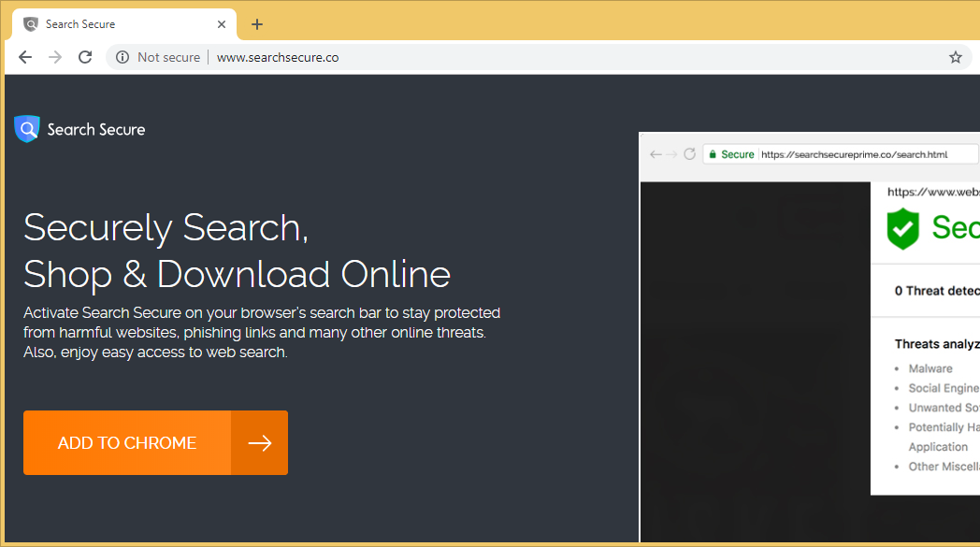Close the Search Secure tab
This screenshot has height=547, width=980.
tap(222, 24)
